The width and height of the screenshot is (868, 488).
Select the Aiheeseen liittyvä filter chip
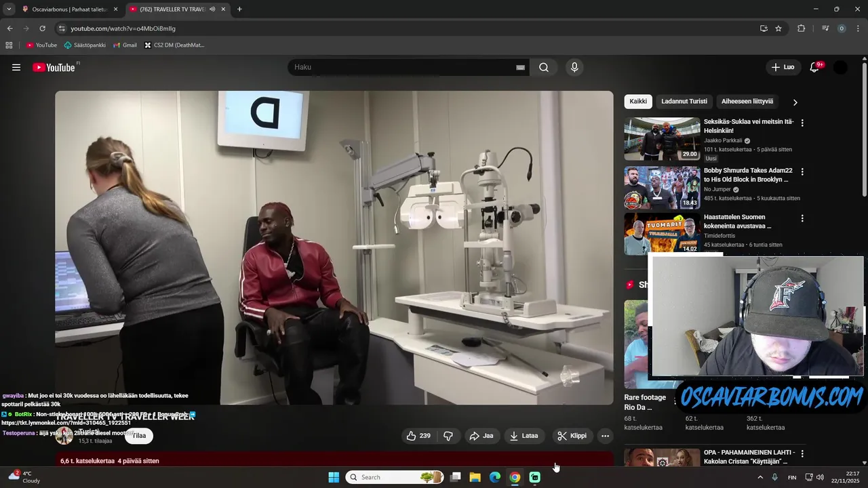(747, 102)
